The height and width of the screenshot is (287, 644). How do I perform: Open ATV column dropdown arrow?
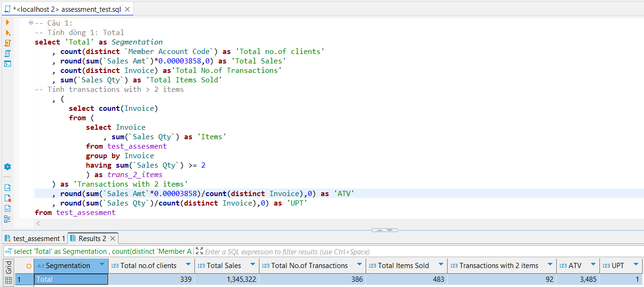pyautogui.click(x=593, y=265)
